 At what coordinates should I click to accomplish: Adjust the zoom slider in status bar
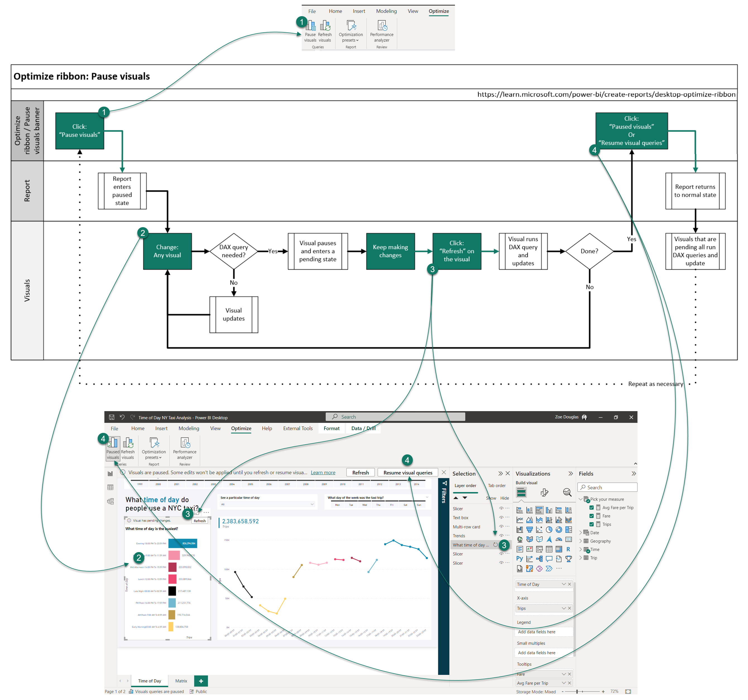[x=577, y=691]
